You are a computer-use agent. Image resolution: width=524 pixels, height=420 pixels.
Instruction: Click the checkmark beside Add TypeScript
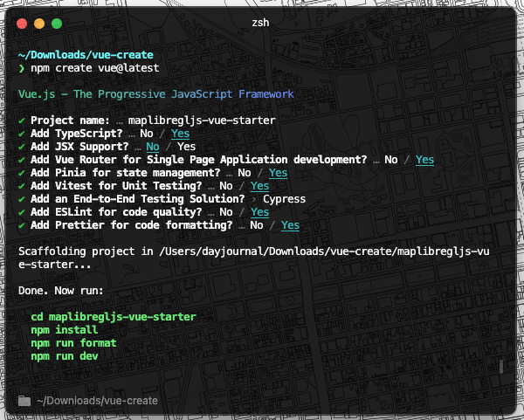pos(22,134)
